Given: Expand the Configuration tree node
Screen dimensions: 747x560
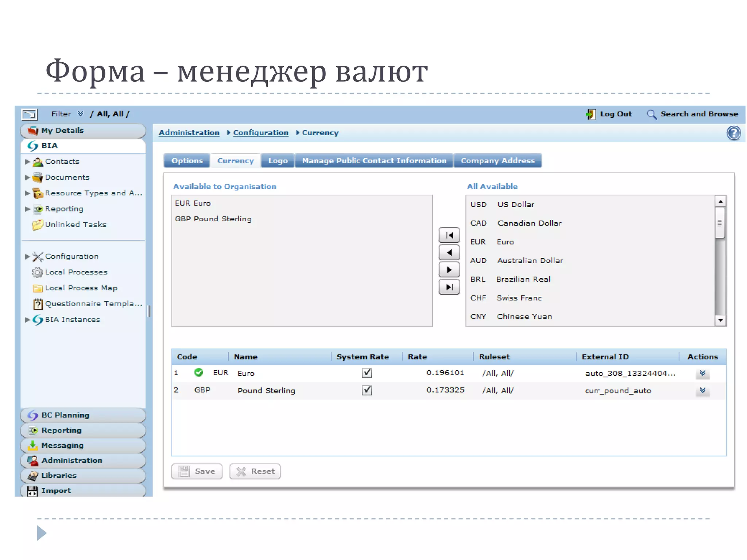Looking at the screenshot, I should tap(27, 257).
